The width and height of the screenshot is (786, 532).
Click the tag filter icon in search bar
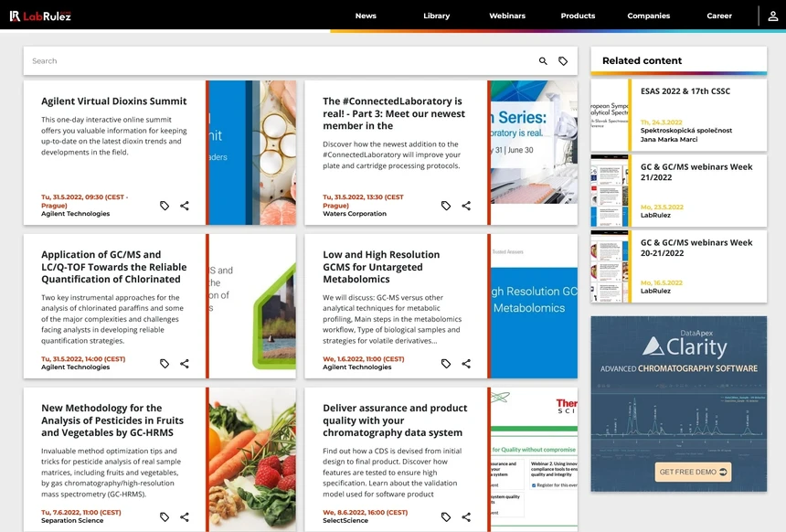563,61
